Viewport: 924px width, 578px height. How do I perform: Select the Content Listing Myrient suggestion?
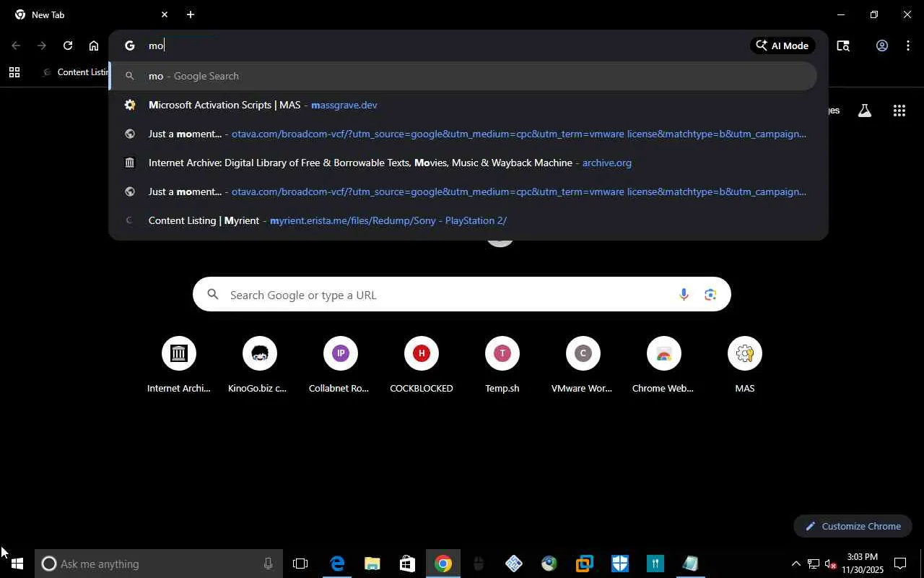(463, 220)
